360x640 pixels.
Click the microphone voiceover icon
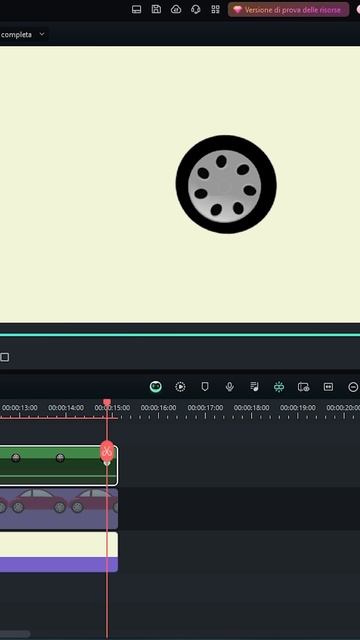coord(230,387)
